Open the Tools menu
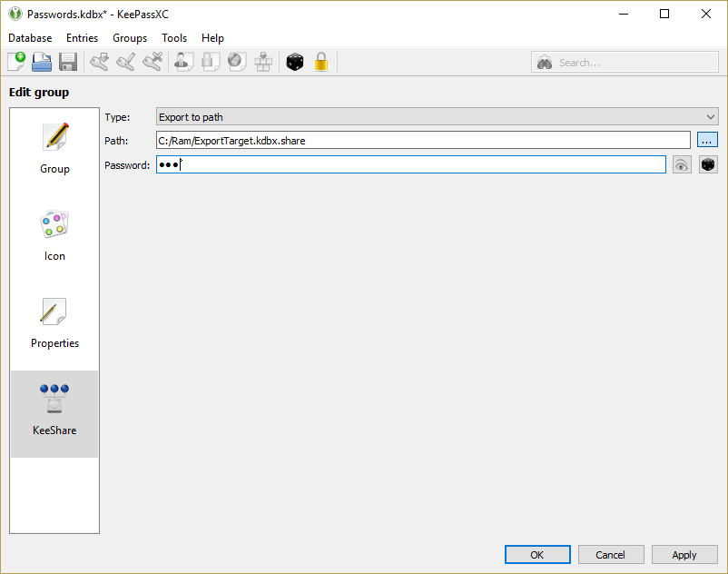Screen dimensions: 728x574 173,38
